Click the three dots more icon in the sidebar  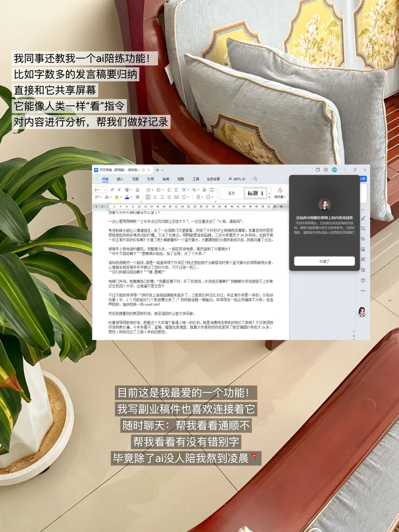363,290
